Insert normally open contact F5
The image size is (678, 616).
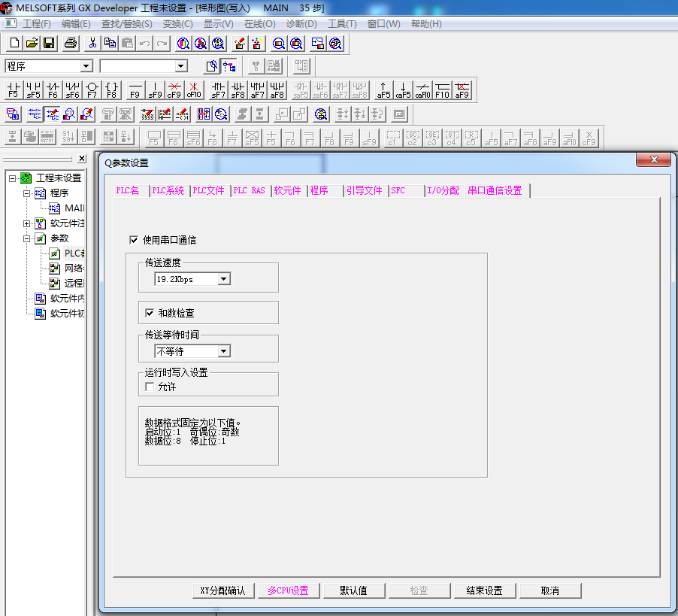pyautogui.click(x=13, y=91)
